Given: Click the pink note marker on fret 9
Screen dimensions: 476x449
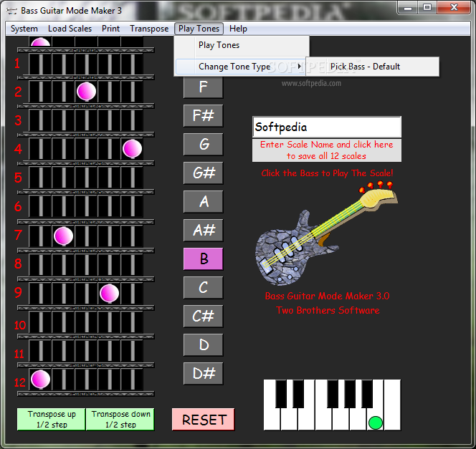Looking at the screenshot, I should point(109,293).
